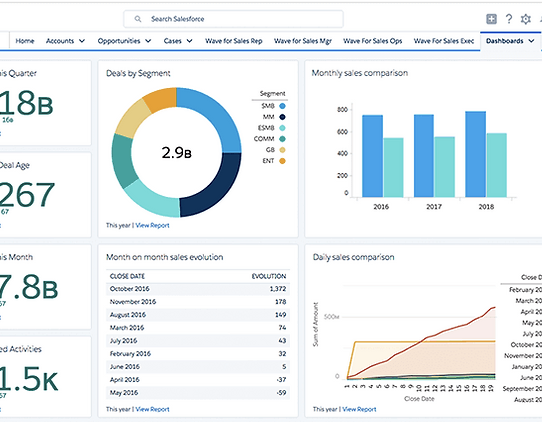Select the October 2016 row
This screenshot has height=422, width=542.
198,289
